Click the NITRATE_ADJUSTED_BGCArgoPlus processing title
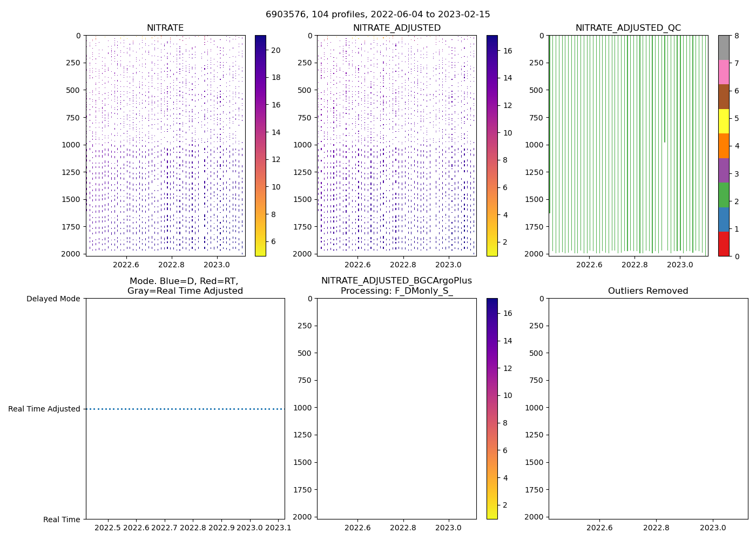The image size is (756, 540). coord(396,286)
